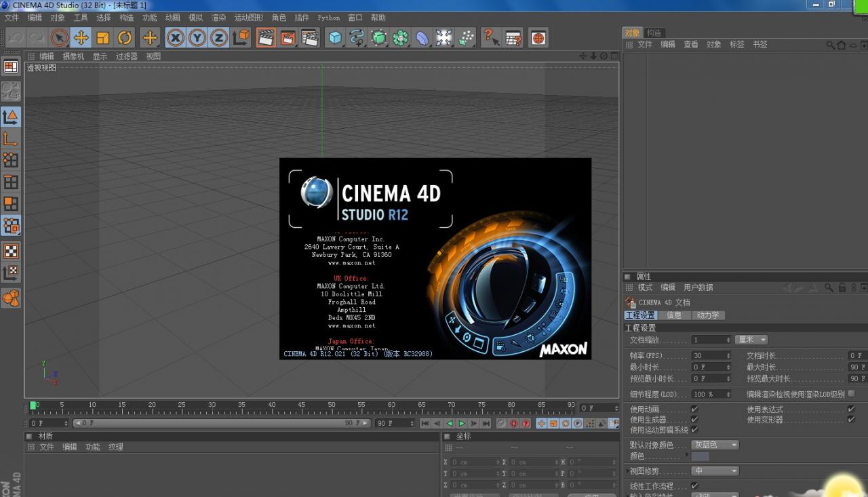Image resolution: width=868 pixels, height=497 pixels.
Task: Toggle the 使用运动剪辑系统 checkbox
Action: [694, 430]
